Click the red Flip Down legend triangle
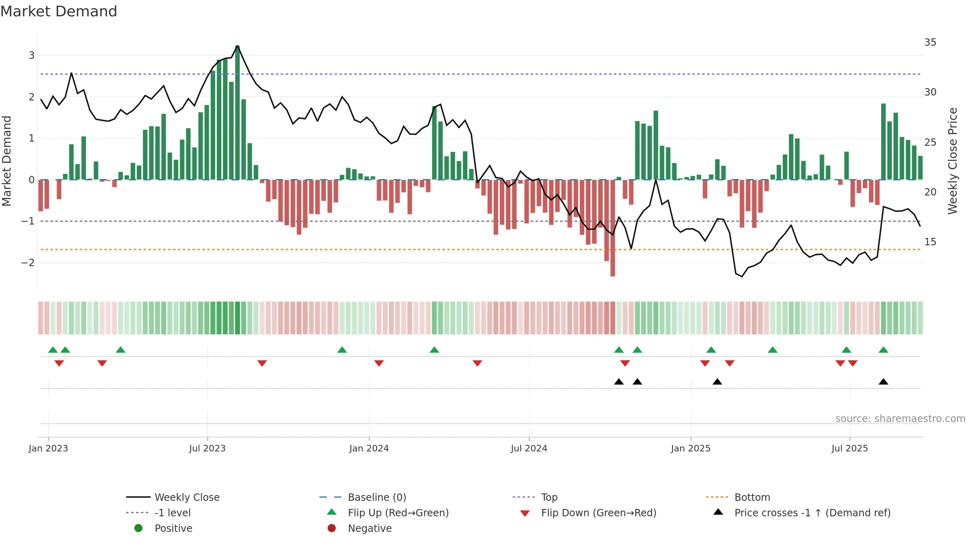 pyautogui.click(x=525, y=513)
